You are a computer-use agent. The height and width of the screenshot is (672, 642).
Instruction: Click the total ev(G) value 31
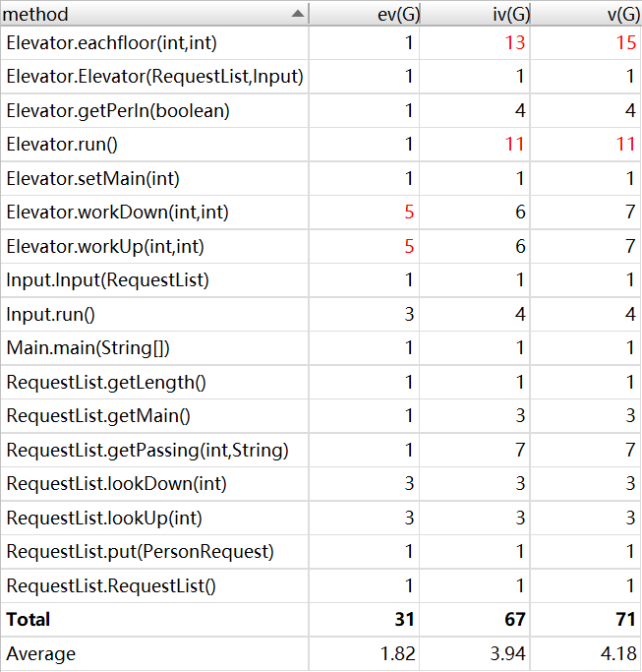[404, 620]
